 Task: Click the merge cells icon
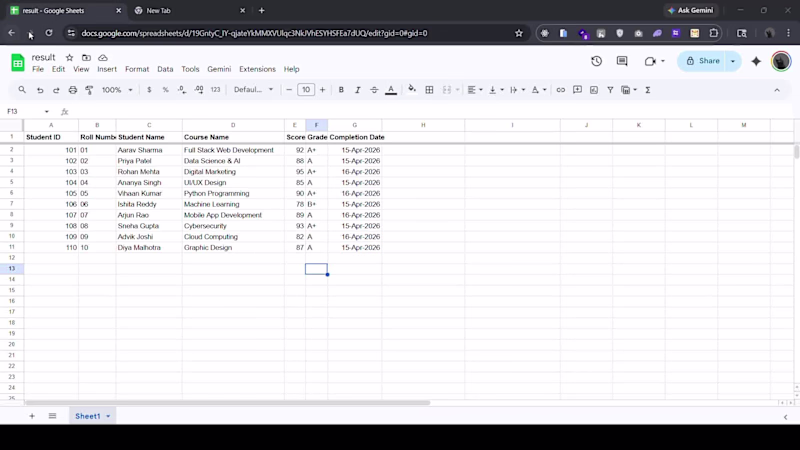[x=447, y=90]
